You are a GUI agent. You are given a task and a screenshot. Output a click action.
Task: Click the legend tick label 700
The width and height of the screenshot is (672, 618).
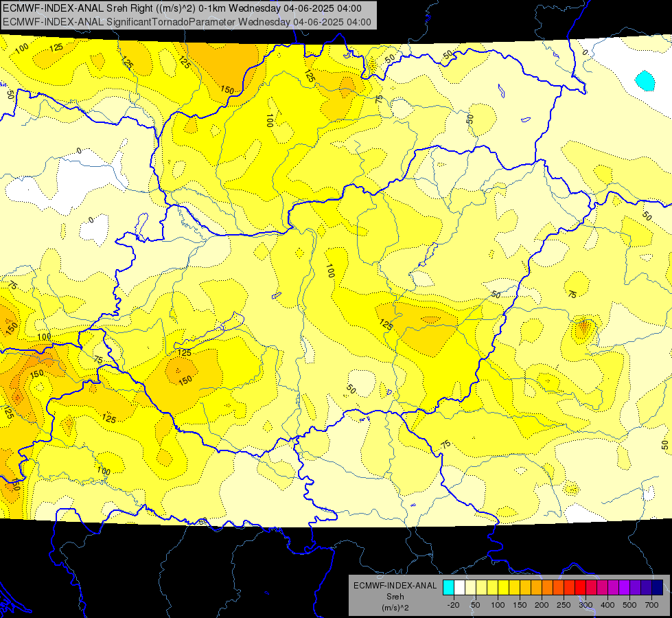point(652,605)
